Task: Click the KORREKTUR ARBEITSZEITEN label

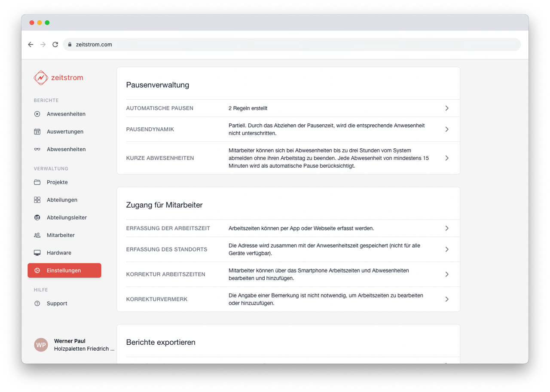Action: click(166, 274)
